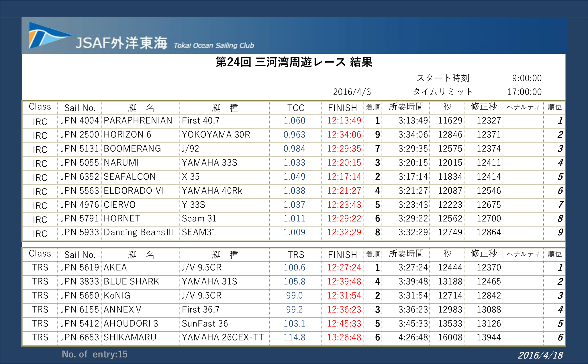Select the boat name Dancing Beans III
This screenshot has width=588, height=364.
coord(138,232)
